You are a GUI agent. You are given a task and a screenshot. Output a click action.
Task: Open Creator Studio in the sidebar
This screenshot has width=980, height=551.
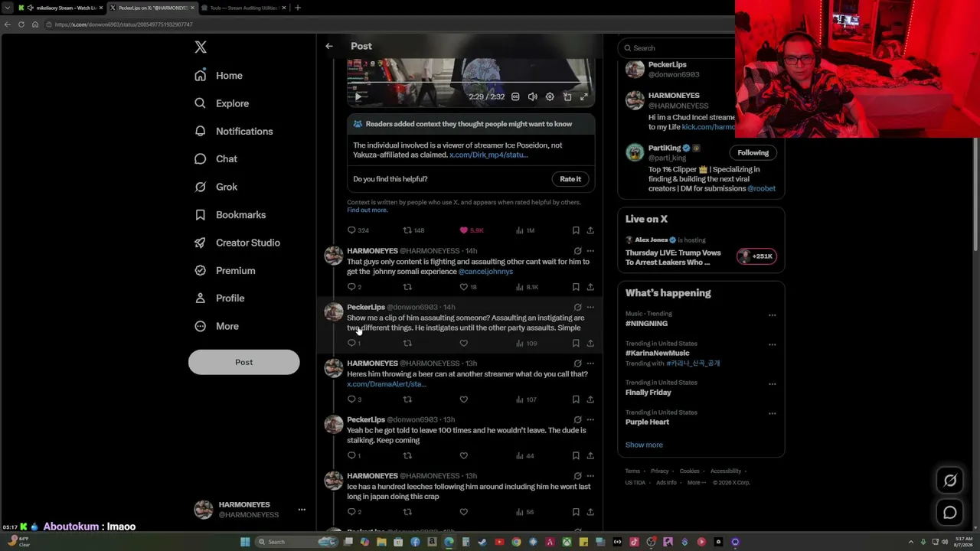tap(237, 243)
